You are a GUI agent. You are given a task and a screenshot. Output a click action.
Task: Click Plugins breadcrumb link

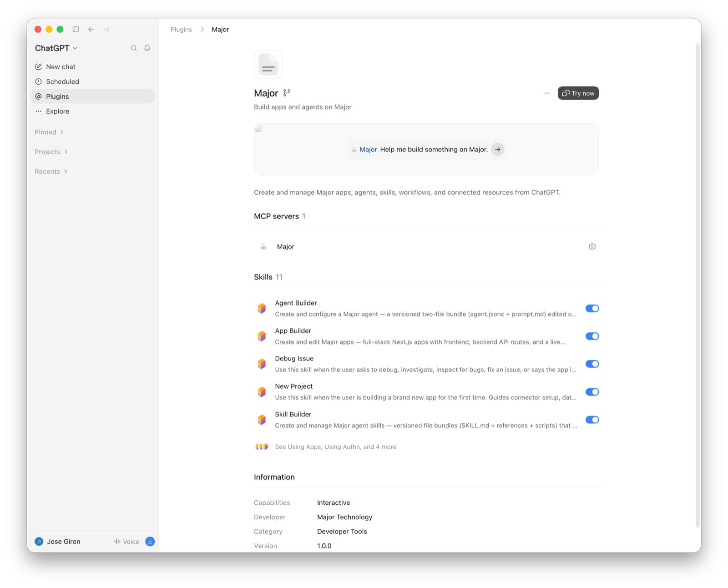[181, 29]
